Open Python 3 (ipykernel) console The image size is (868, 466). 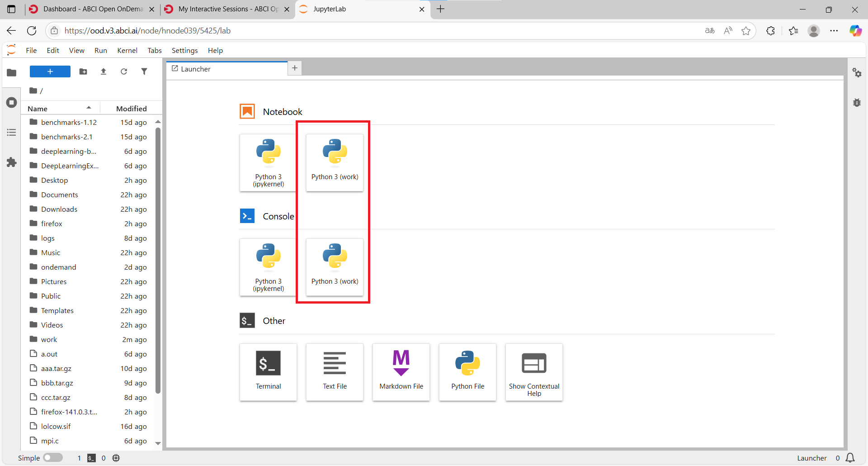tap(269, 267)
